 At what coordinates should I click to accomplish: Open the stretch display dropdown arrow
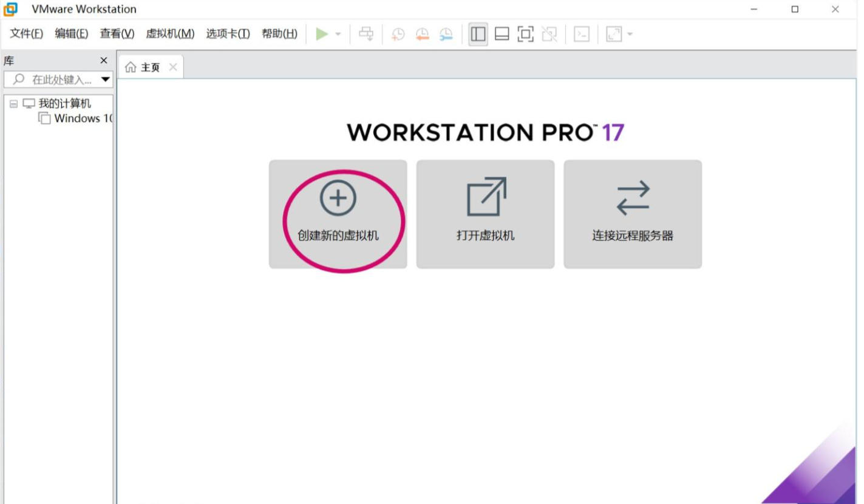(630, 34)
